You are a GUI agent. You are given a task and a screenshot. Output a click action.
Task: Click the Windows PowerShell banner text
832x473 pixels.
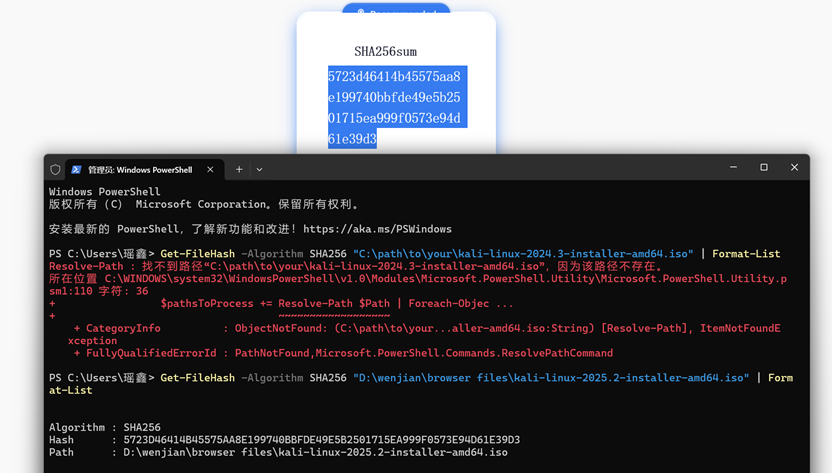[105, 192]
